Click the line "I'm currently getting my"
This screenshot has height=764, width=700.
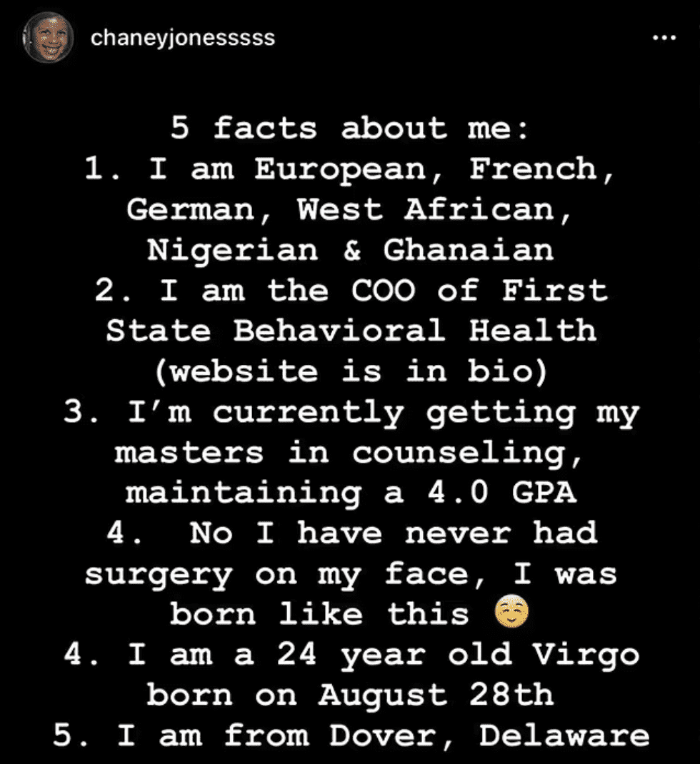pos(350,413)
